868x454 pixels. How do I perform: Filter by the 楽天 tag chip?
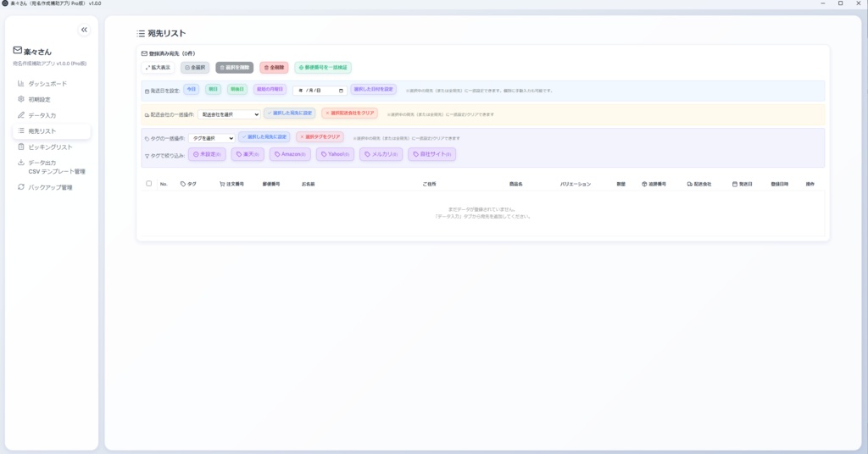point(248,154)
